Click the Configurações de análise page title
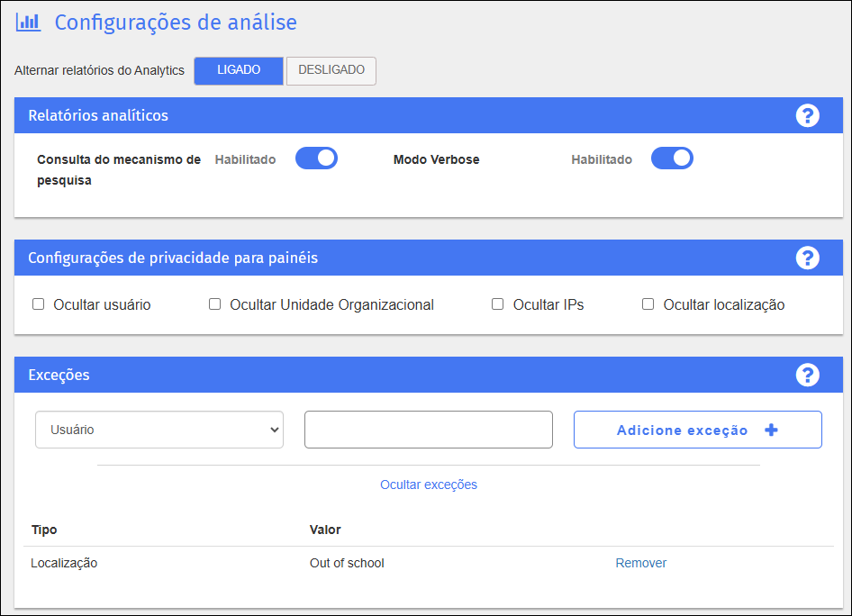 (176, 23)
